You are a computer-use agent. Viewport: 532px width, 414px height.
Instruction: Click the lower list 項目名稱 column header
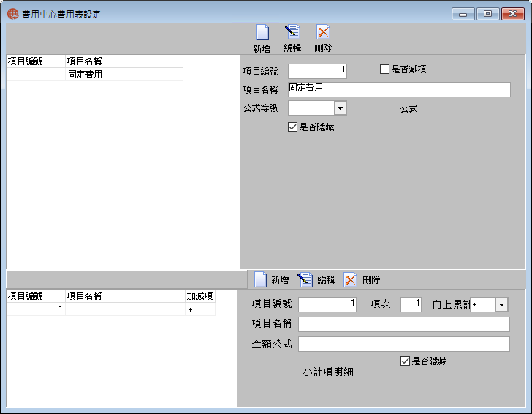125,296
